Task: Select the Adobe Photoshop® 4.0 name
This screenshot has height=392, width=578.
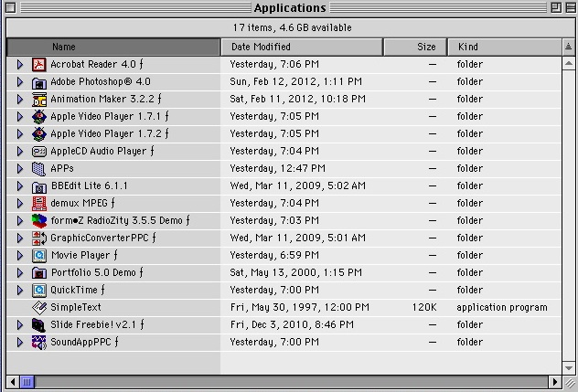Action: [101, 82]
